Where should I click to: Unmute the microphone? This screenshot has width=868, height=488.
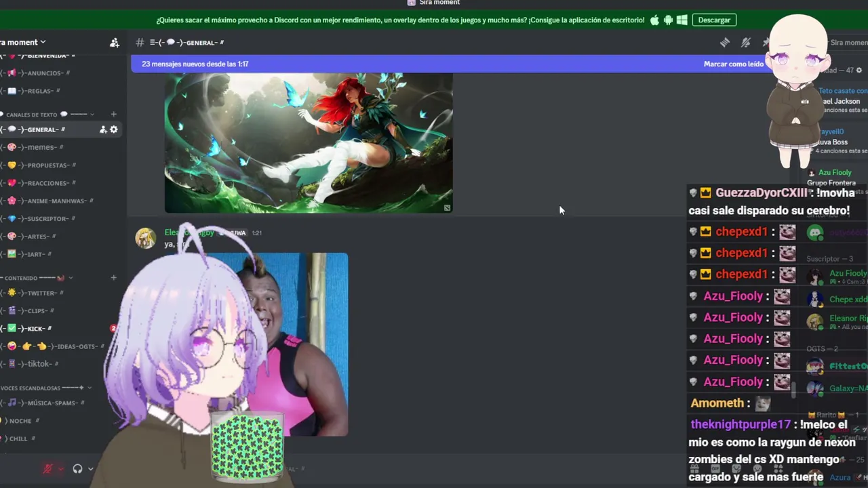click(47, 468)
